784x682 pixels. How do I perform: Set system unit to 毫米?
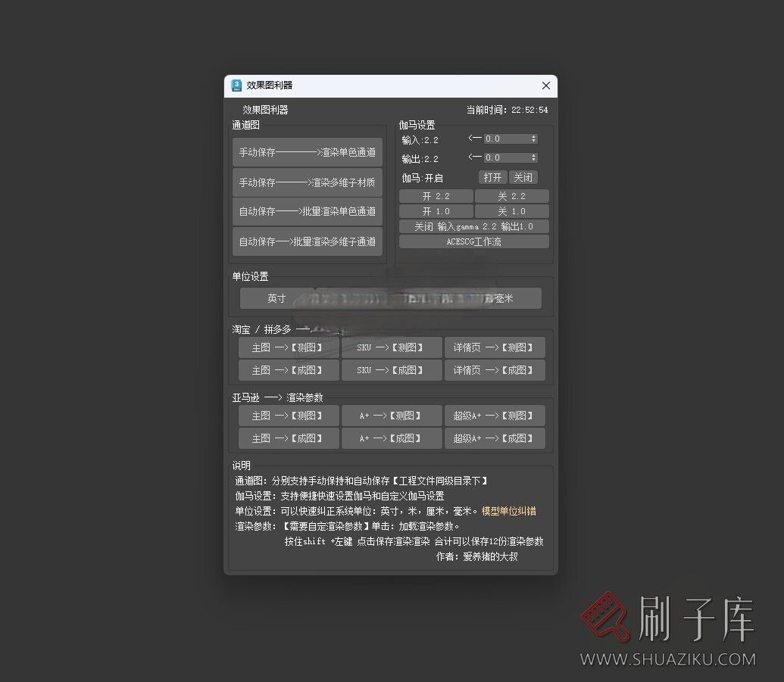point(505,298)
